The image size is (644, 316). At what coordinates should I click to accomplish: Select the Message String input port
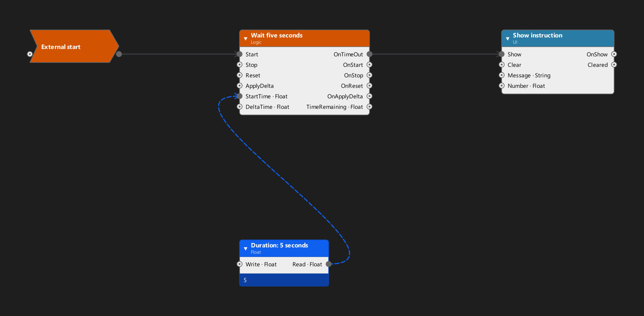[501, 75]
